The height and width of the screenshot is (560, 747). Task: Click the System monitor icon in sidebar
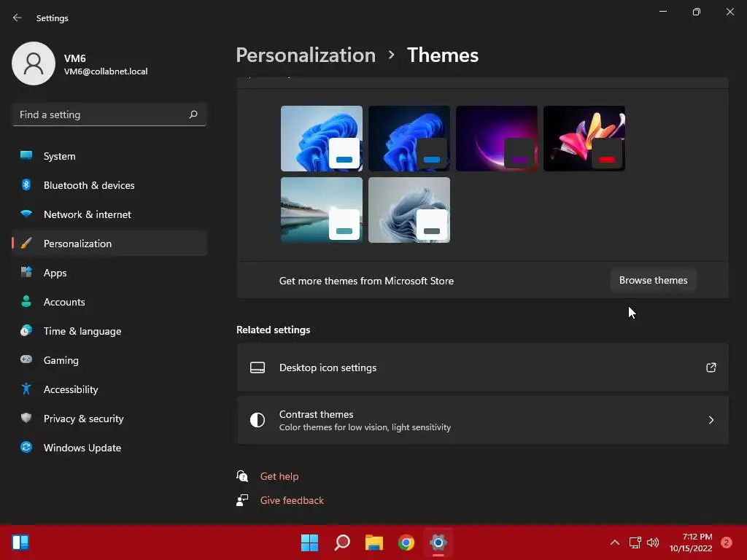coord(26,156)
